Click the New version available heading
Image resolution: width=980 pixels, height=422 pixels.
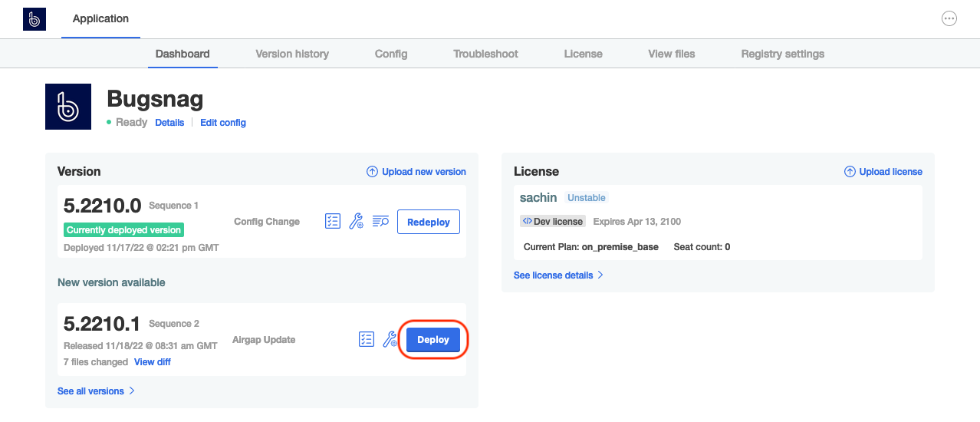pyautogui.click(x=111, y=282)
